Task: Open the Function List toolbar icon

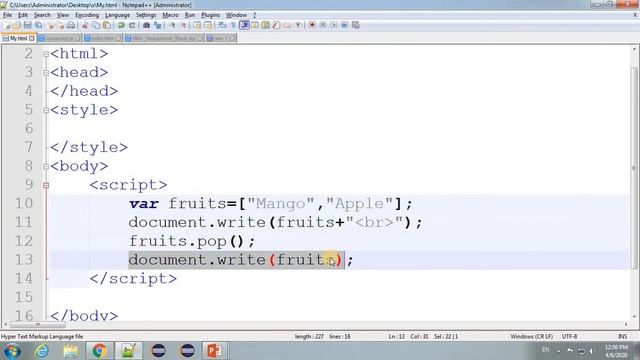Action: point(276,25)
